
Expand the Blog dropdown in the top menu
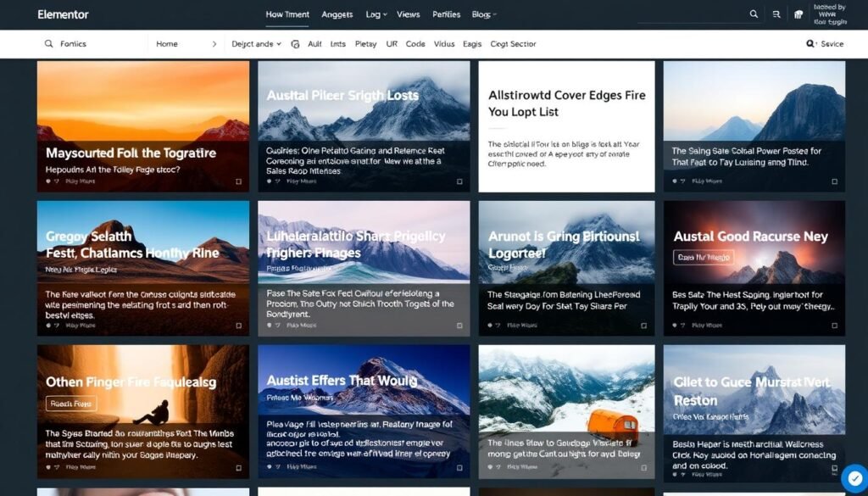(x=484, y=14)
